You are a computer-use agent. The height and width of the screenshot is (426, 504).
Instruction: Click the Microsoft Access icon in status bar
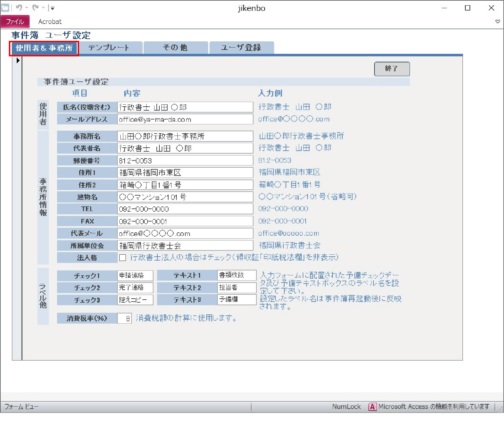tap(372, 407)
